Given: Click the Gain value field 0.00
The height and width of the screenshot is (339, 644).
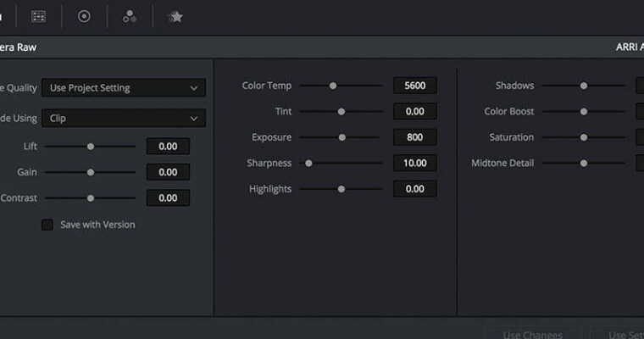Looking at the screenshot, I should (168, 172).
